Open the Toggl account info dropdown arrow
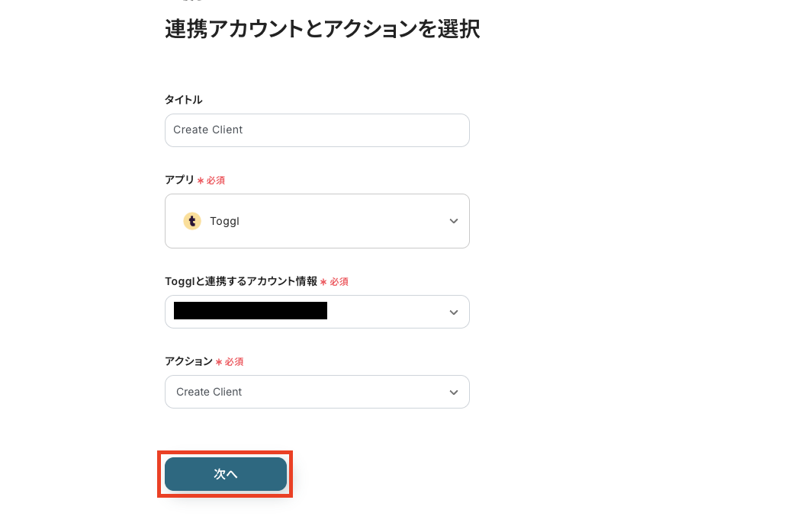807x532 pixels. point(454,312)
